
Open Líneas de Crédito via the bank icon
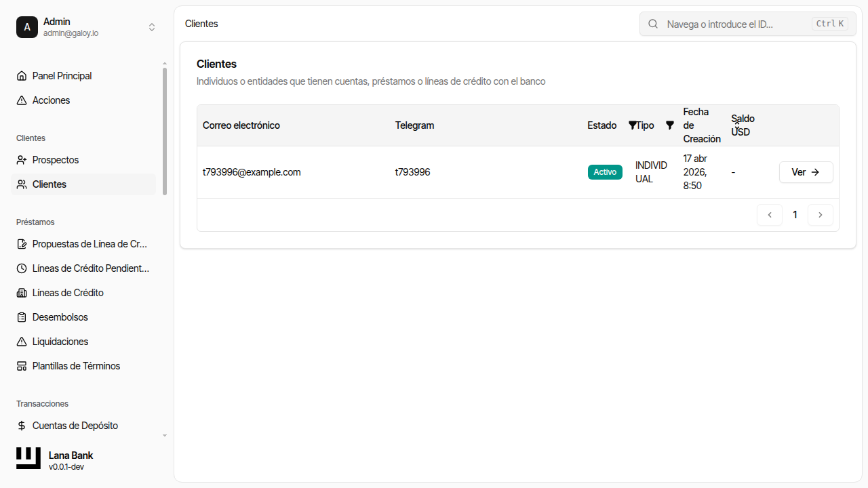pos(21,292)
